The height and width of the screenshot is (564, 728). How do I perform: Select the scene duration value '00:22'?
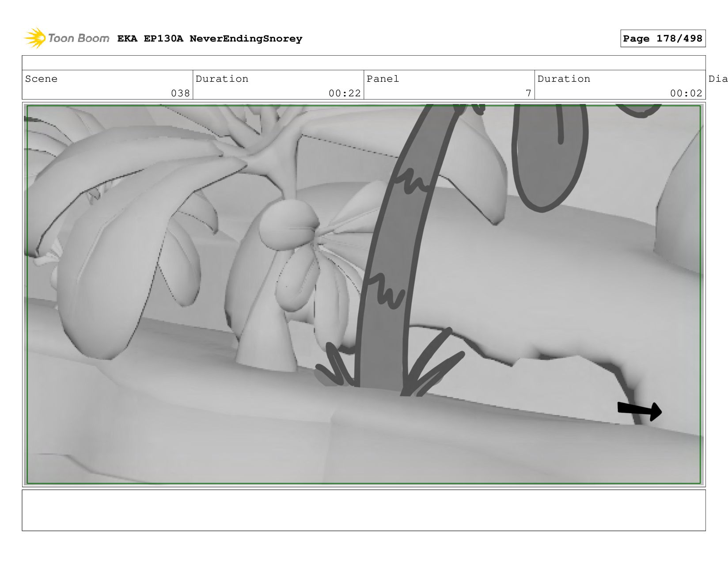(345, 93)
